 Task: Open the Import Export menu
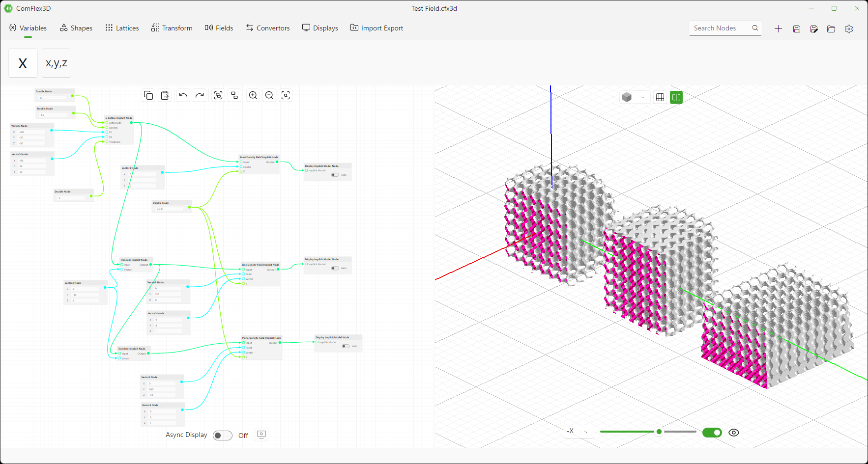pyautogui.click(x=377, y=28)
